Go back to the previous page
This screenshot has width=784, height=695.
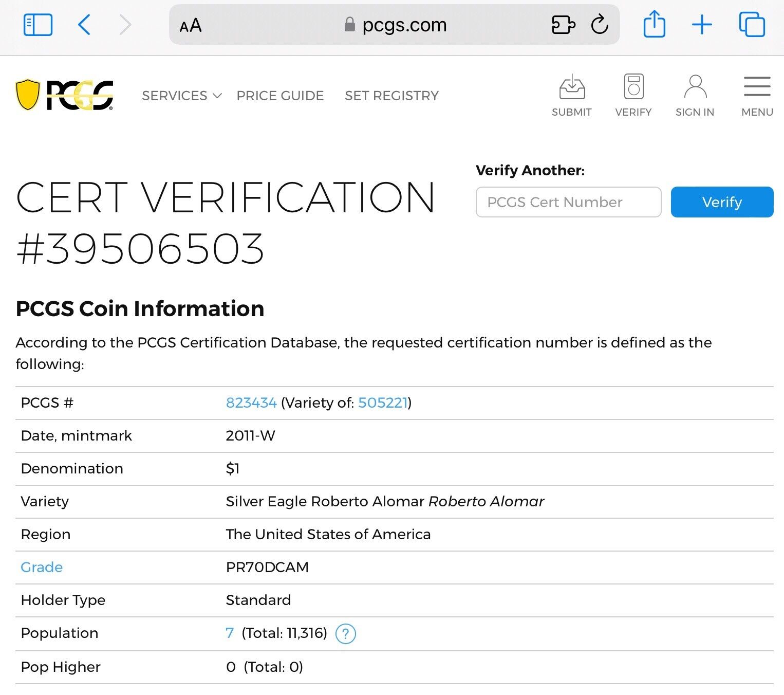click(84, 25)
